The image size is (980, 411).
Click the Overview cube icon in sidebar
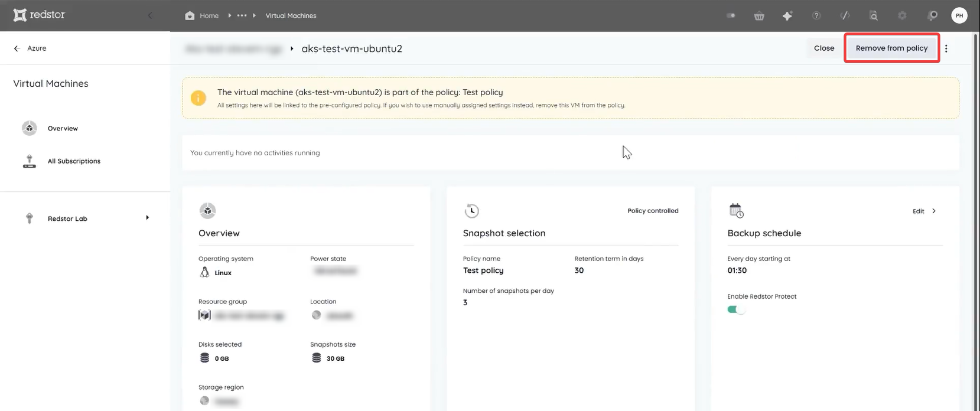point(30,128)
